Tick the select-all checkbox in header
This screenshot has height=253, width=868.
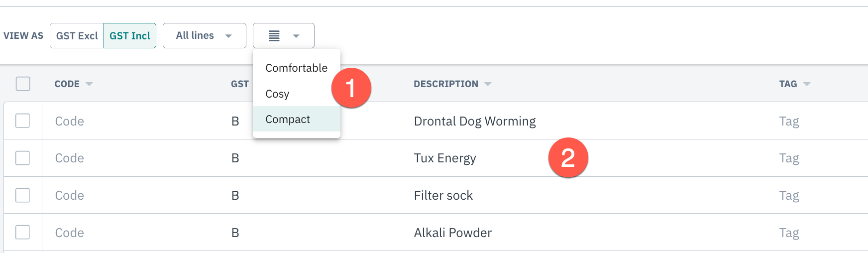click(x=23, y=84)
